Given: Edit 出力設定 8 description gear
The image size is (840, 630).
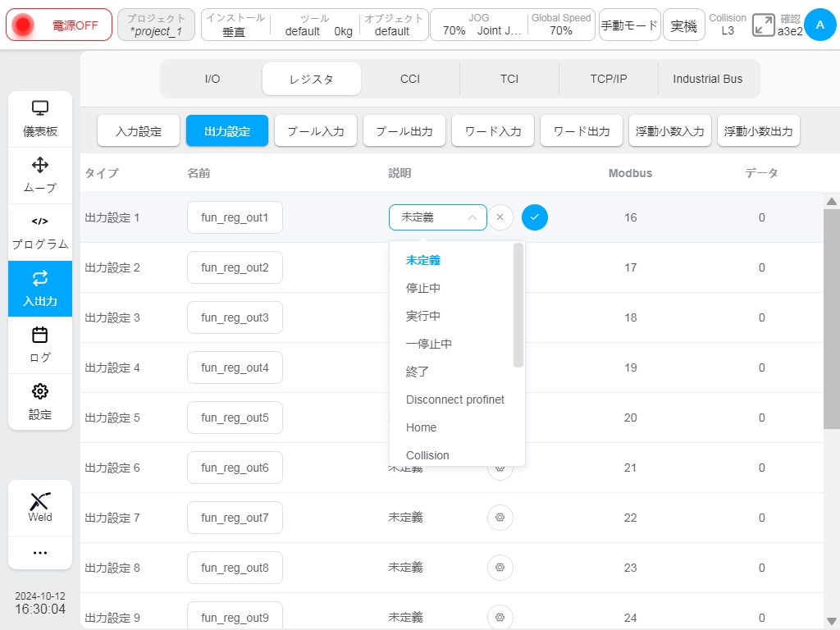Looking at the screenshot, I should coord(500,568).
